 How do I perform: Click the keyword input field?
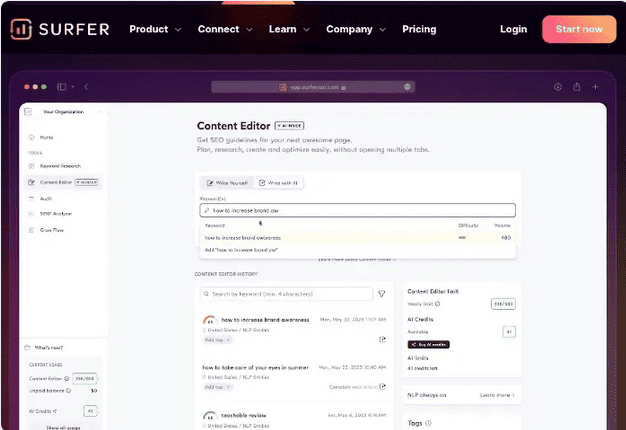pyautogui.click(x=357, y=210)
